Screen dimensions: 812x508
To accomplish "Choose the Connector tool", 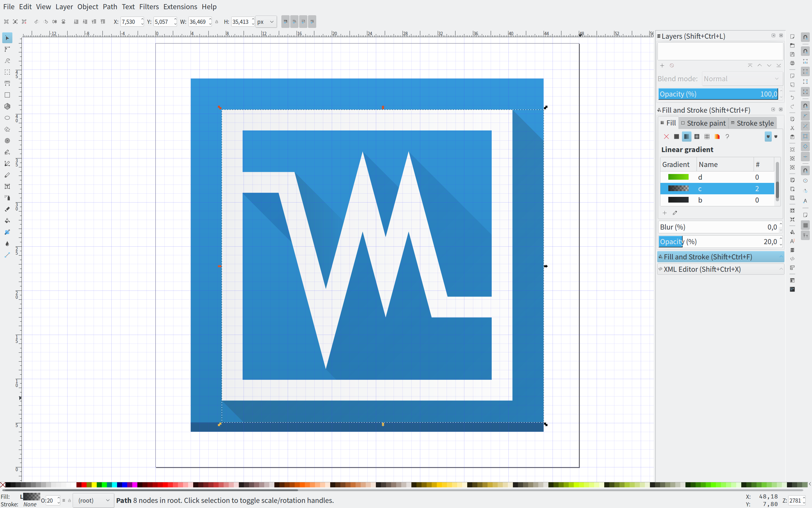I will coord(7,255).
